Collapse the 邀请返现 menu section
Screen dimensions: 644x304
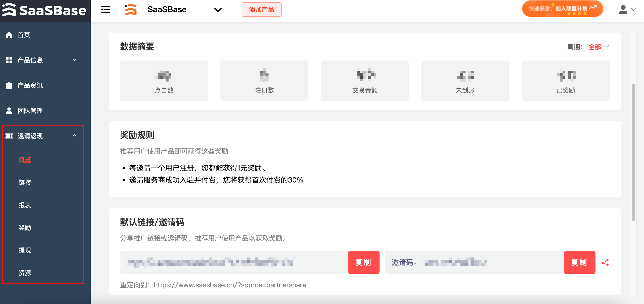pyautogui.click(x=74, y=136)
